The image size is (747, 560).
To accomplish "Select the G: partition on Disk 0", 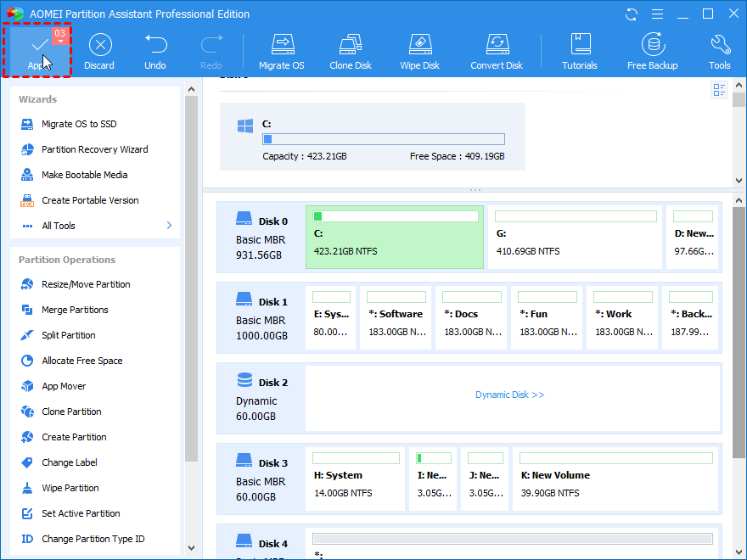I will 575,237.
